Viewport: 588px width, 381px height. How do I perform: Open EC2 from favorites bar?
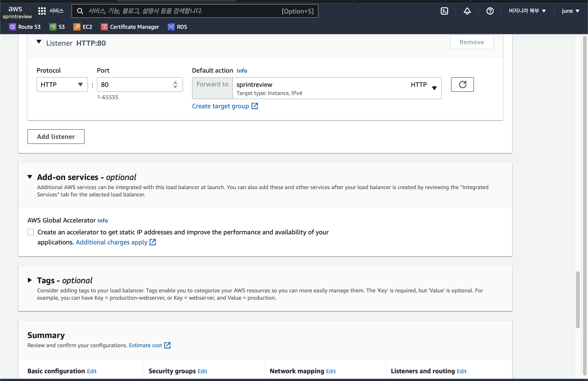click(83, 27)
